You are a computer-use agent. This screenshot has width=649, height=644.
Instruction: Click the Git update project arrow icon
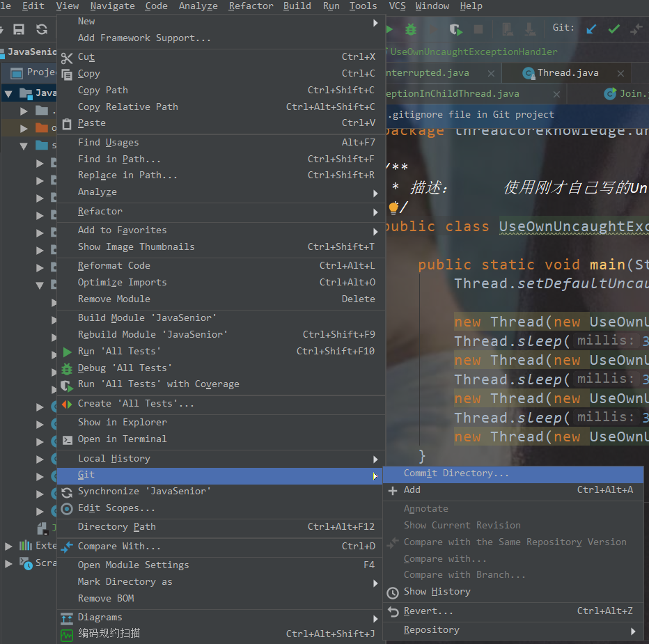pos(591,29)
